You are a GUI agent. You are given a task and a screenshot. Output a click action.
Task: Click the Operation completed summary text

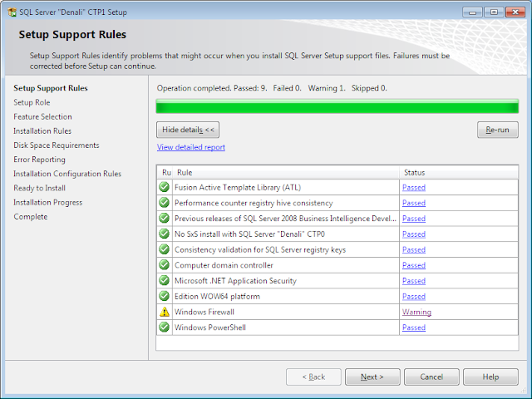(x=272, y=88)
